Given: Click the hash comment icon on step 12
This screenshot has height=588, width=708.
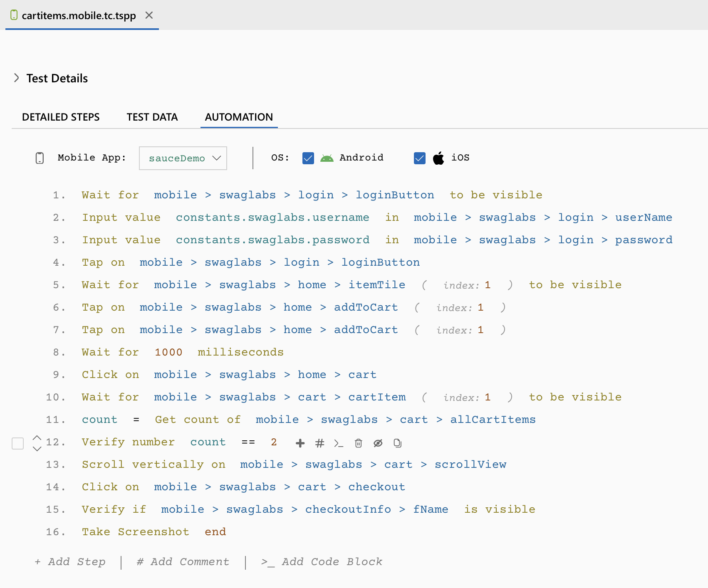Looking at the screenshot, I should tap(319, 443).
